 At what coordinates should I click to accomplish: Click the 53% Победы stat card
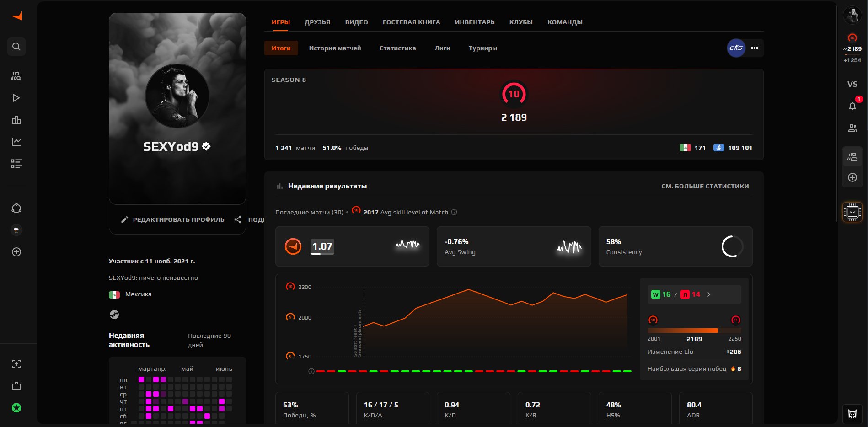(312, 409)
